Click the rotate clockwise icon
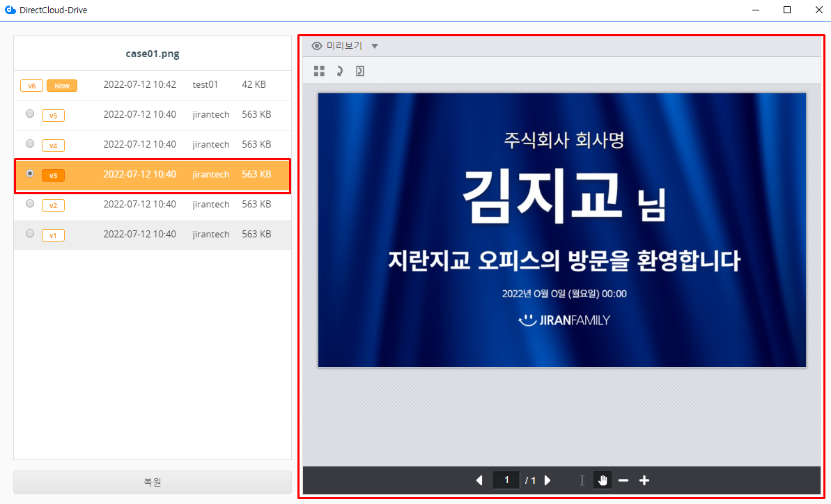831x504 pixels. 339,71
